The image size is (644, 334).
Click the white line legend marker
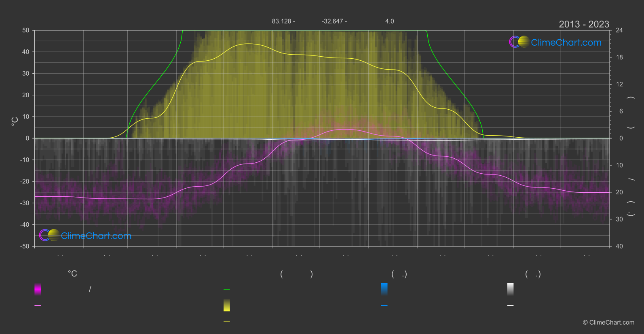point(510,306)
